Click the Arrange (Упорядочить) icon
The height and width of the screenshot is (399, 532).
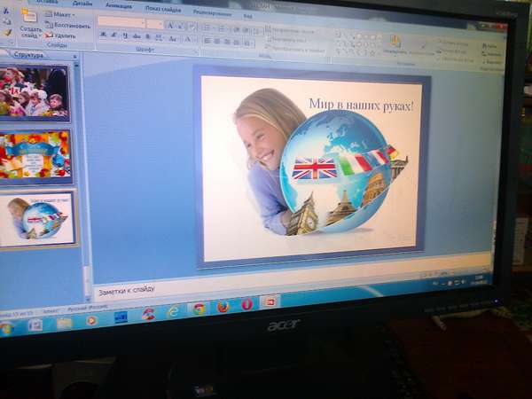pos(395,45)
